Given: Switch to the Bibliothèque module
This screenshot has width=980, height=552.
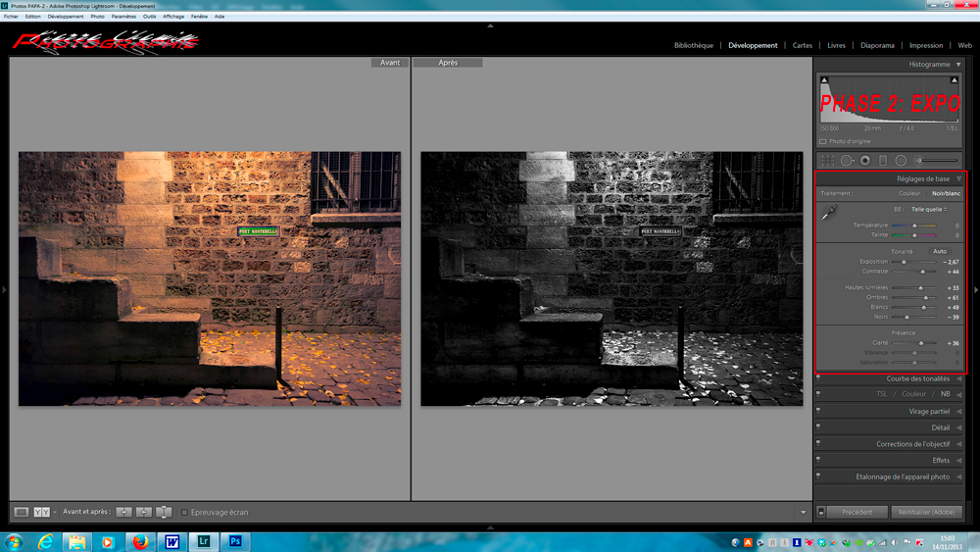Looking at the screenshot, I should pos(694,45).
